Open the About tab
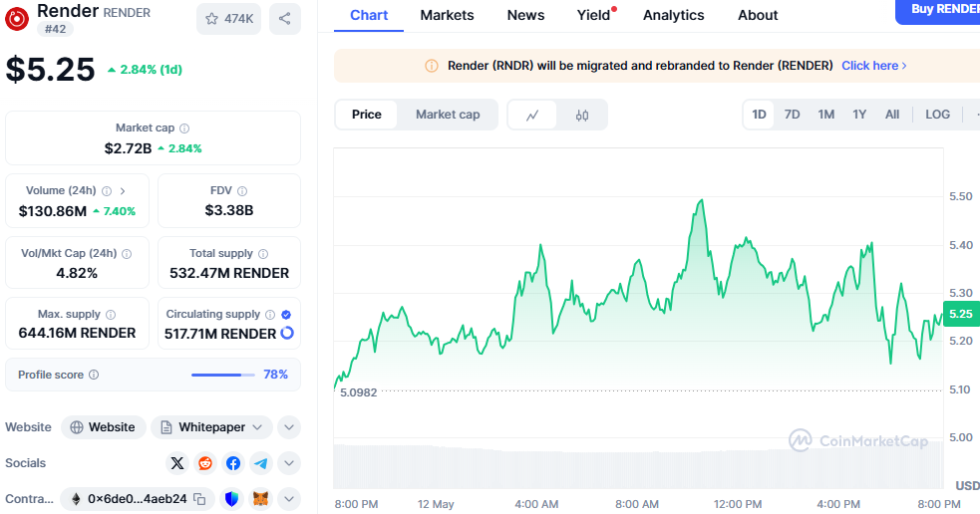Screen dimensions: 980x514 click(758, 15)
